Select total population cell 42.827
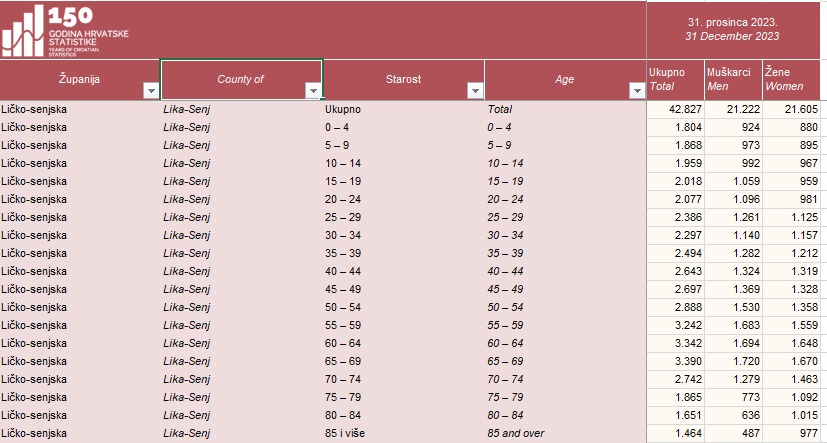Screen dimensions: 827x443 click(x=676, y=109)
